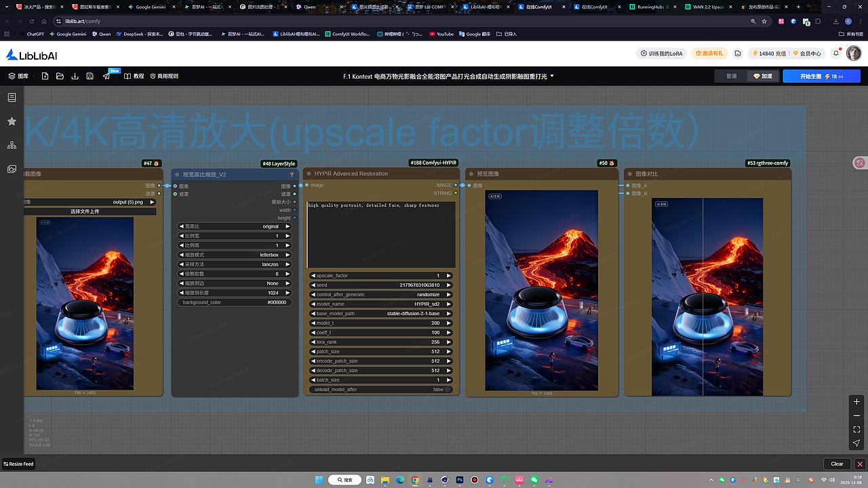Image resolution: width=868 pixels, height=488 pixels.
Task: Close queue panel with red X icon
Action: coord(860,464)
